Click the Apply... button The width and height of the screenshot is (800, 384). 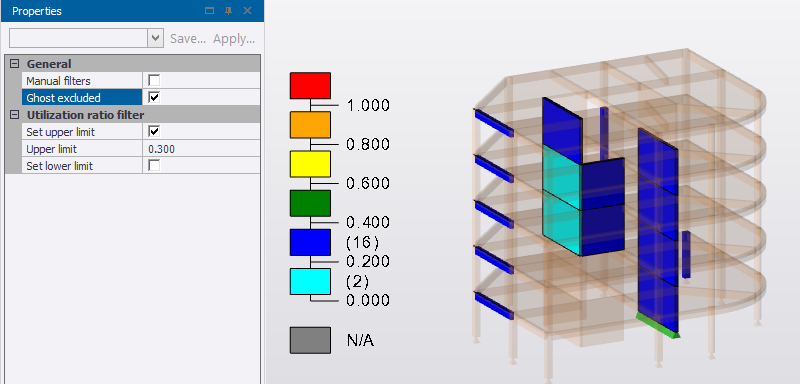click(234, 39)
